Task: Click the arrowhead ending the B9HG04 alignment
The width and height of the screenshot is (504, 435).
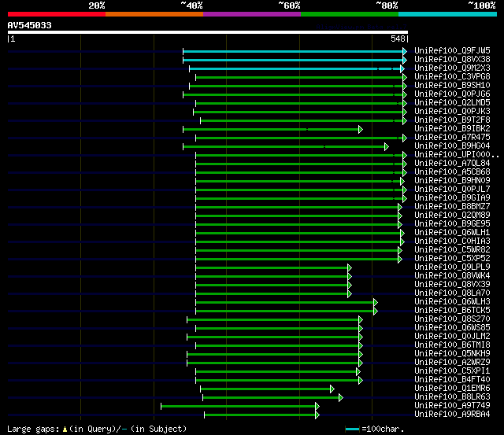Action: (x=387, y=147)
